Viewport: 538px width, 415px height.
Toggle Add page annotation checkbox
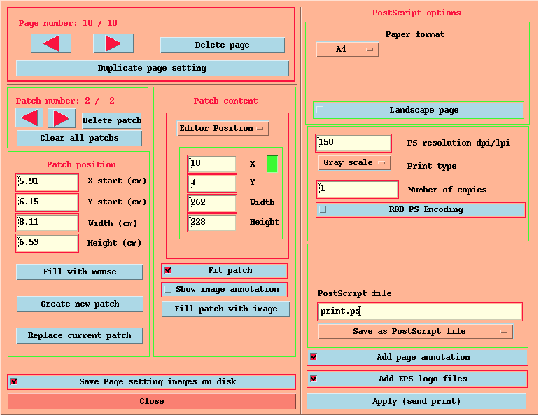417,357
